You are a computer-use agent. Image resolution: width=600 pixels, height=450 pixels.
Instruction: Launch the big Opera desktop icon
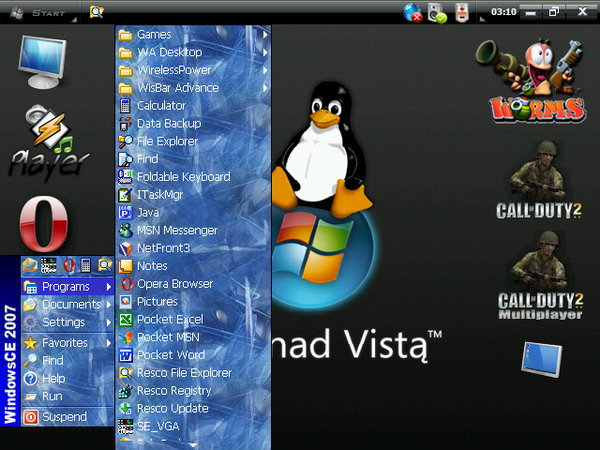[44, 223]
